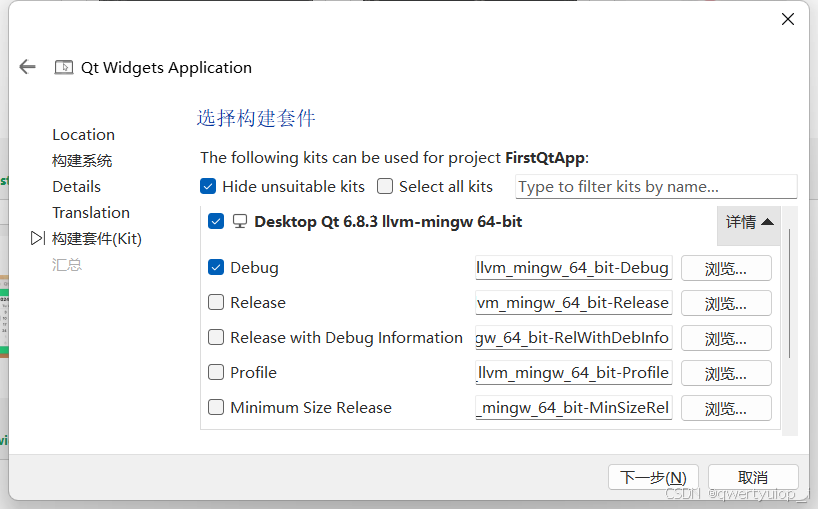
Task: Edit the Debug build directory path
Action: point(573,268)
